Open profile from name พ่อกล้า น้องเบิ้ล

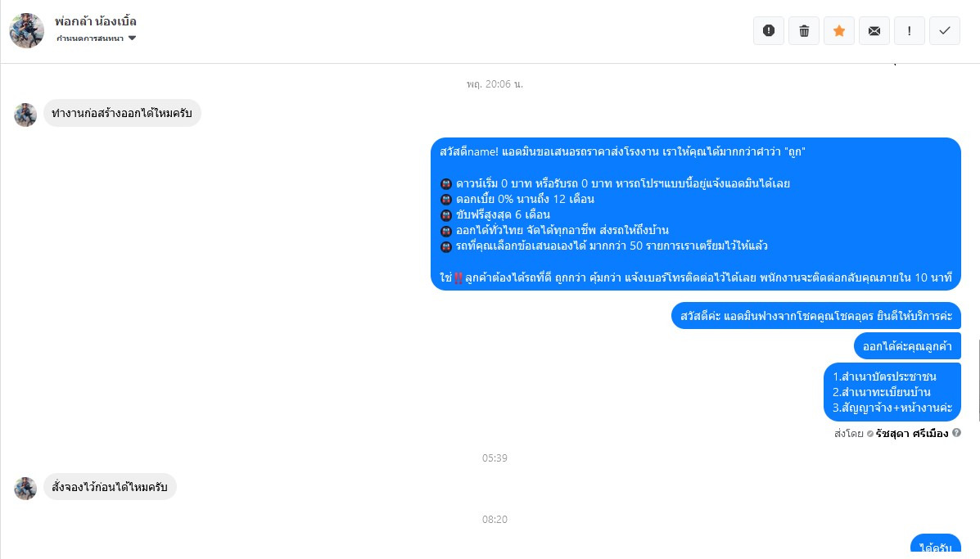96,21
